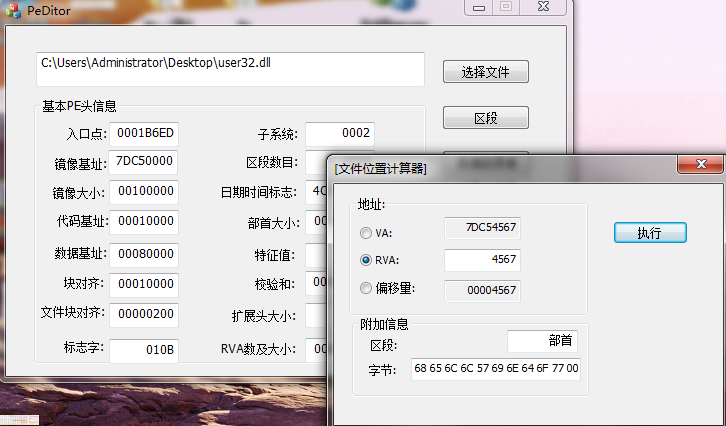Click the 地址 group label
This screenshot has width=726, height=426.
point(371,204)
